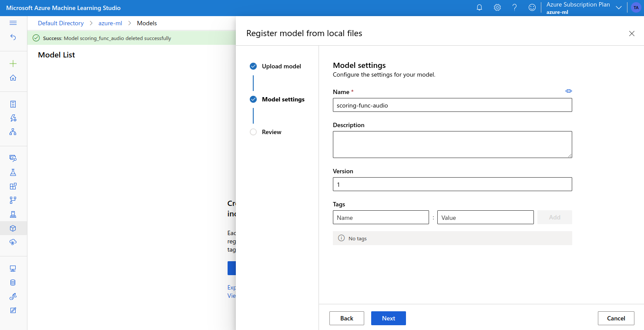Open notifications bell in the top bar
This screenshot has height=330, width=644.
pyautogui.click(x=480, y=8)
